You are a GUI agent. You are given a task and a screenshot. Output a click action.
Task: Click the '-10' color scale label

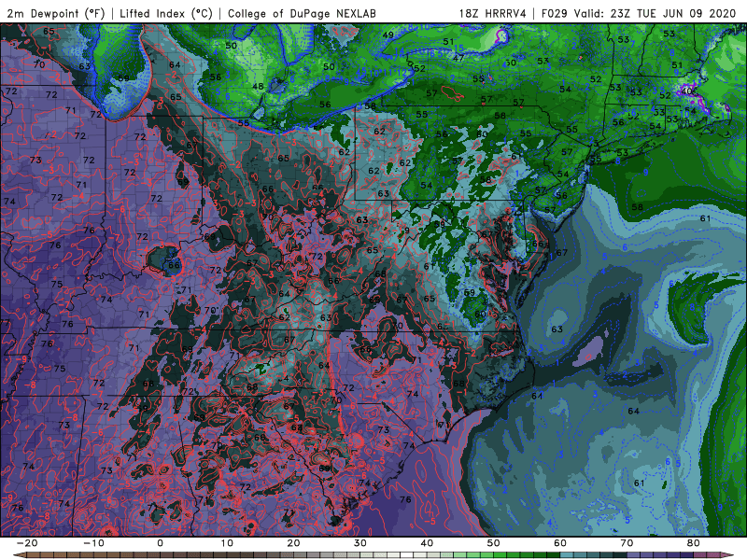coord(93,543)
